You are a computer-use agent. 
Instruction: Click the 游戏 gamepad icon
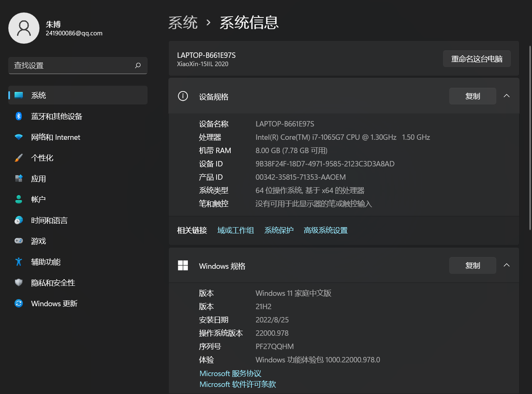(19, 241)
